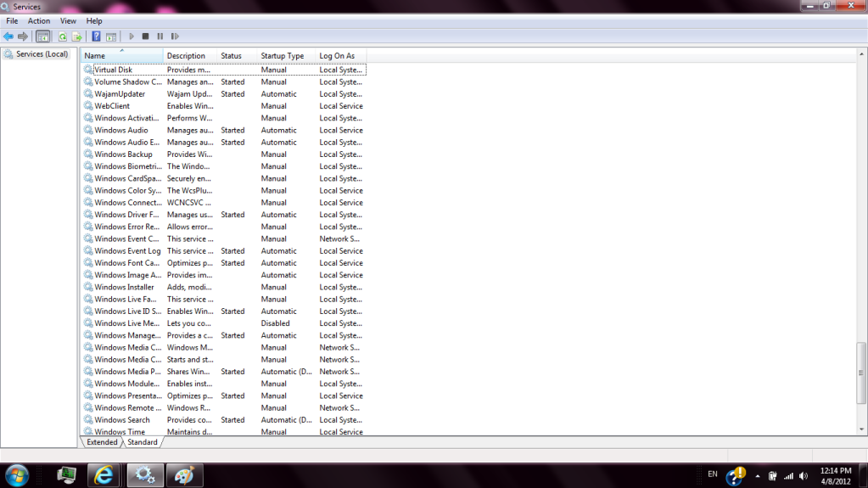The width and height of the screenshot is (868, 488).
Task: Select the Windows Image Acquisition service
Action: pos(128,275)
